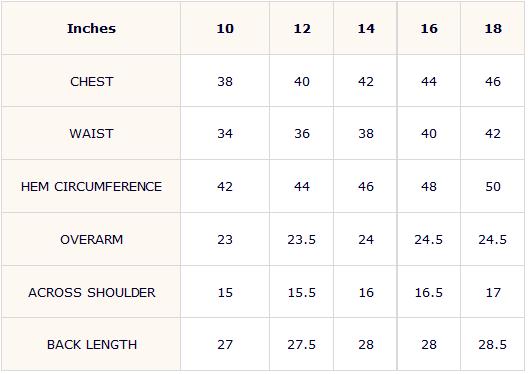Select the size 12 column header
The height and width of the screenshot is (374, 528).
(x=302, y=29)
